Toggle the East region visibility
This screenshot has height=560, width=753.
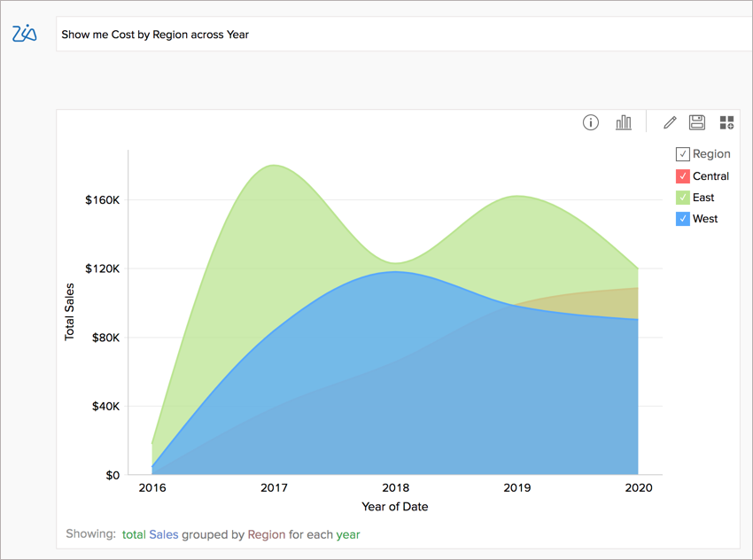coord(682,197)
